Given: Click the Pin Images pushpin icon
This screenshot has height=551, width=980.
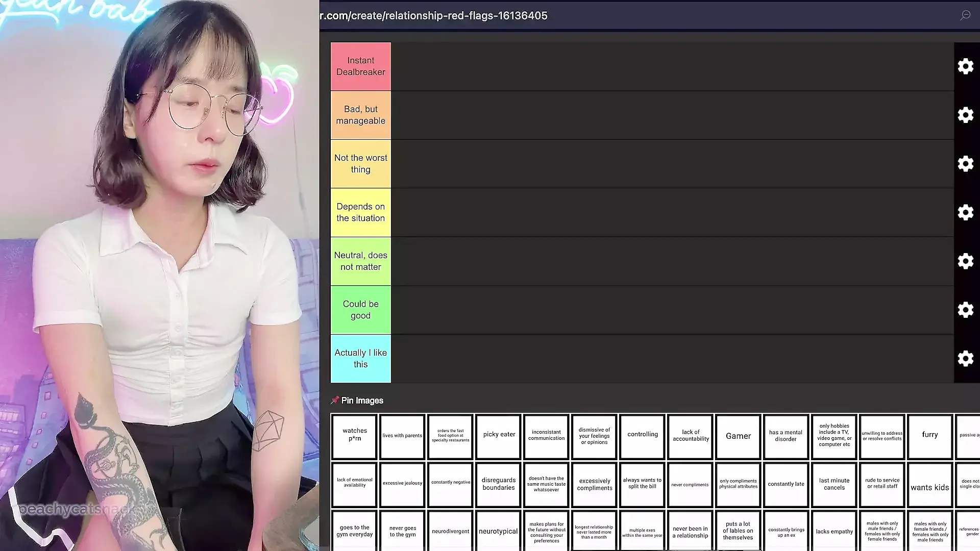Looking at the screenshot, I should pyautogui.click(x=335, y=400).
